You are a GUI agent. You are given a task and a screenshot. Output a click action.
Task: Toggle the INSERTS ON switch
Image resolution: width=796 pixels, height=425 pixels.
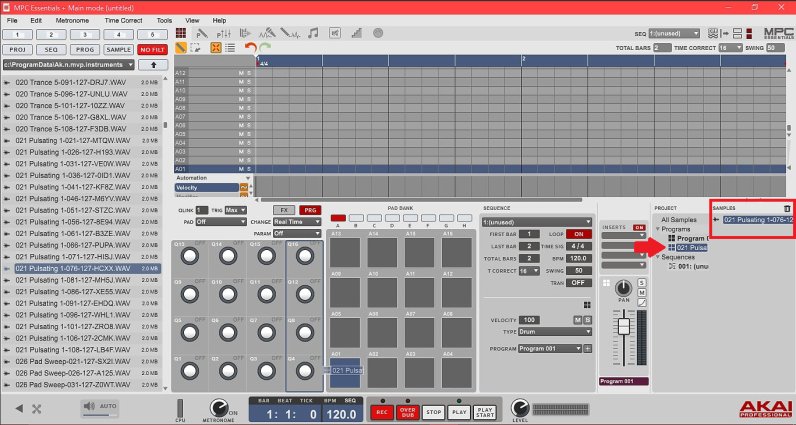638,227
